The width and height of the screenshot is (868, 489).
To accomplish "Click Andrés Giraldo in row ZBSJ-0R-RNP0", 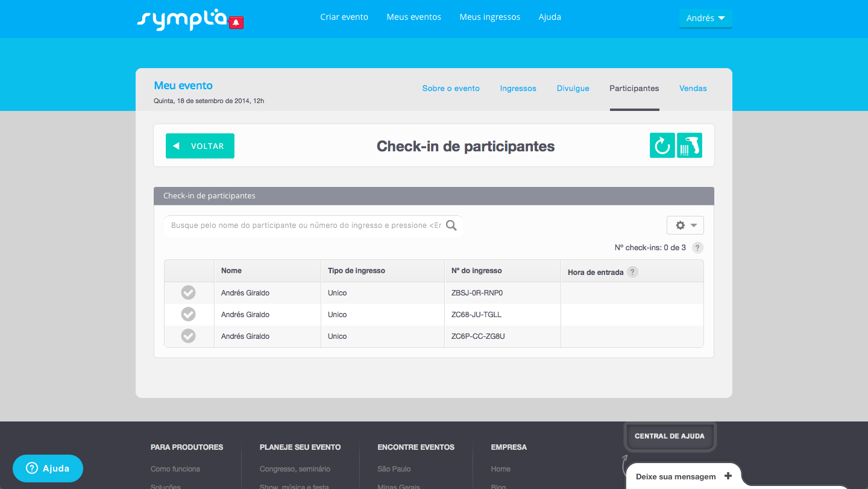I will click(x=245, y=293).
